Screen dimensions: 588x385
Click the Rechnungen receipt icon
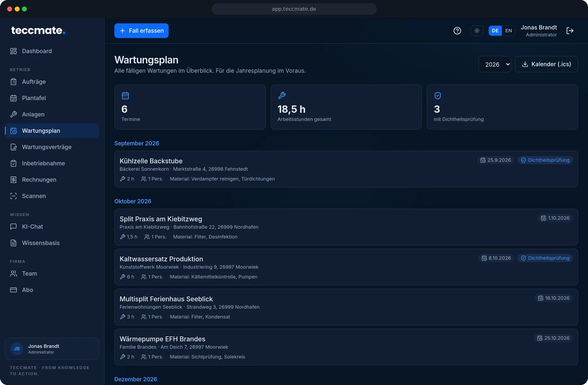[x=13, y=180]
